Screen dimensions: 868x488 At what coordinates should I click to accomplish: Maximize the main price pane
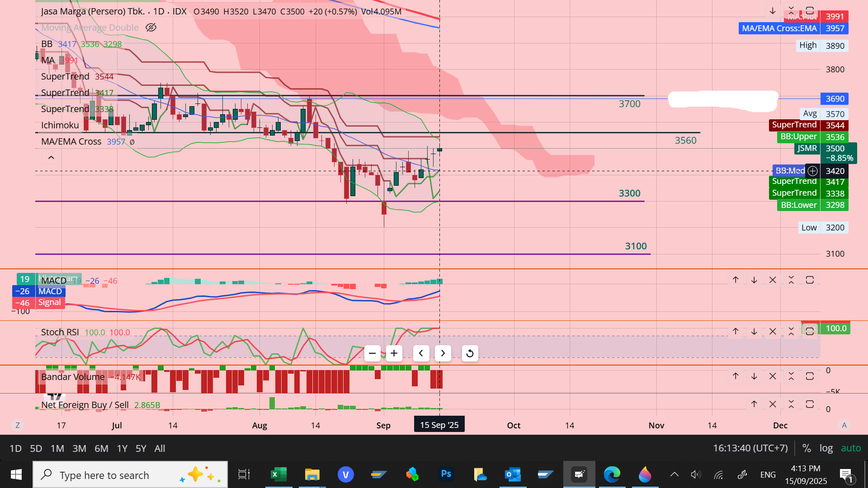point(810,11)
